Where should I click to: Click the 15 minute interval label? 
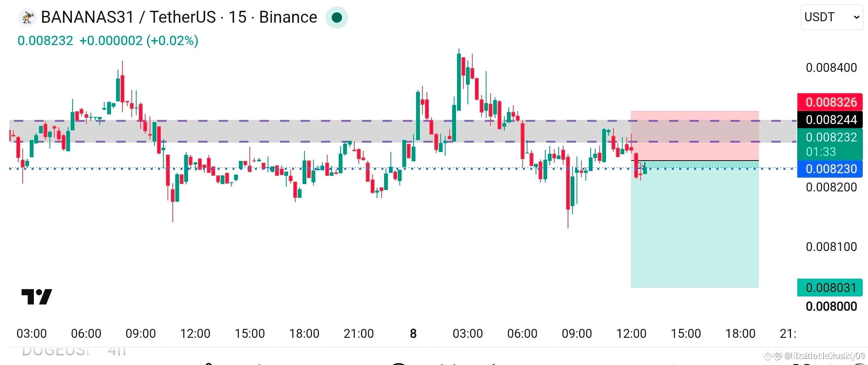pyautogui.click(x=237, y=17)
